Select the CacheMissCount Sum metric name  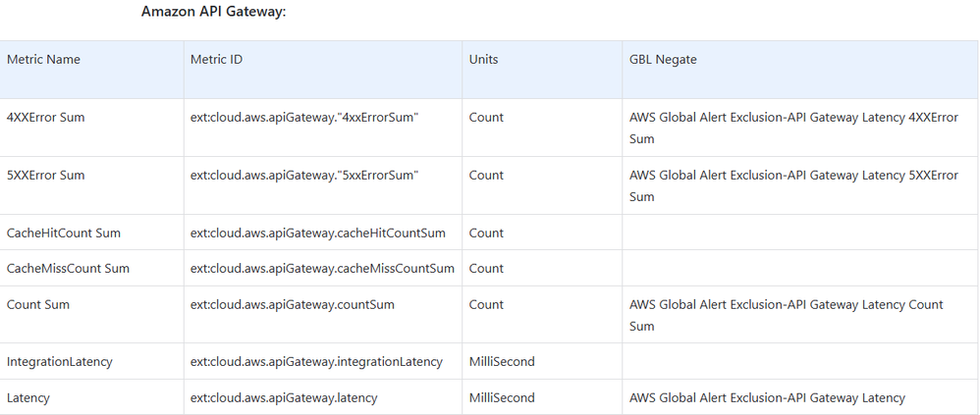click(x=68, y=269)
